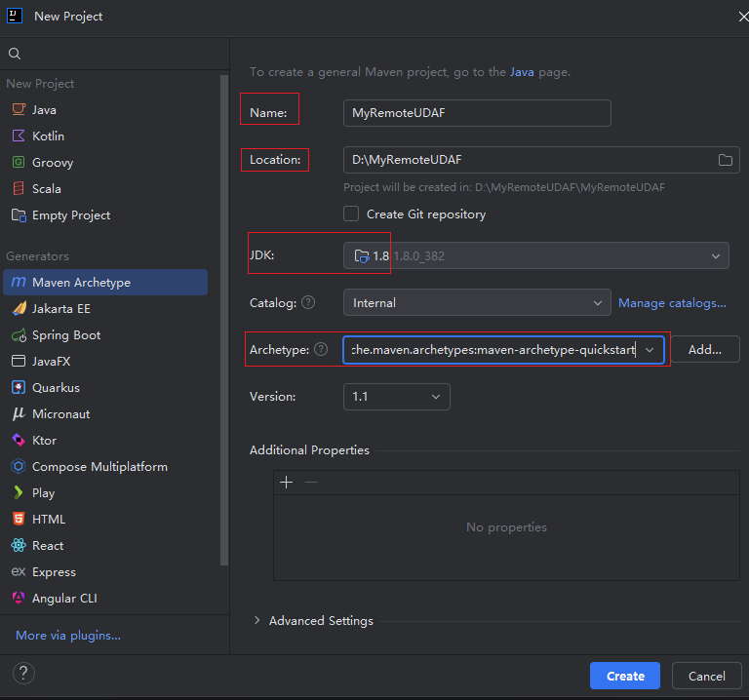Open Archetype help question-mark icon
The width and height of the screenshot is (749, 700).
point(321,349)
